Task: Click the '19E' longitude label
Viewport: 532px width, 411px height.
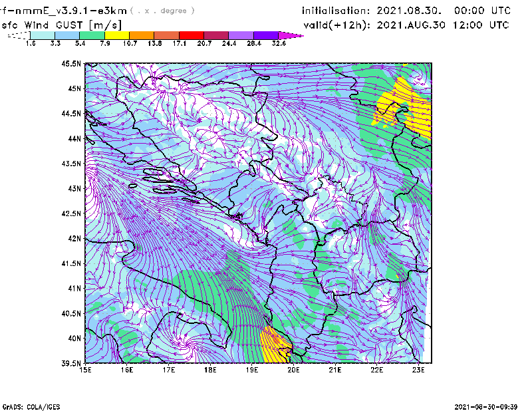Action: point(252,370)
